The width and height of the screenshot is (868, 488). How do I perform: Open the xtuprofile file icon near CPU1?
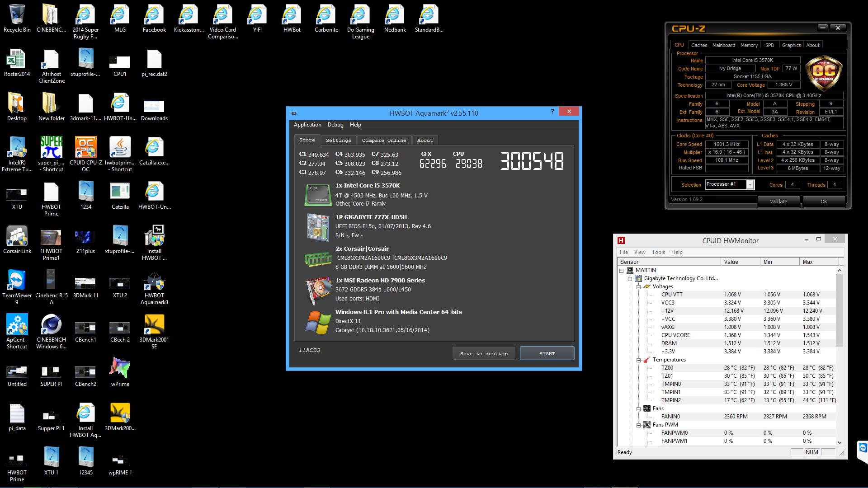[x=85, y=63]
